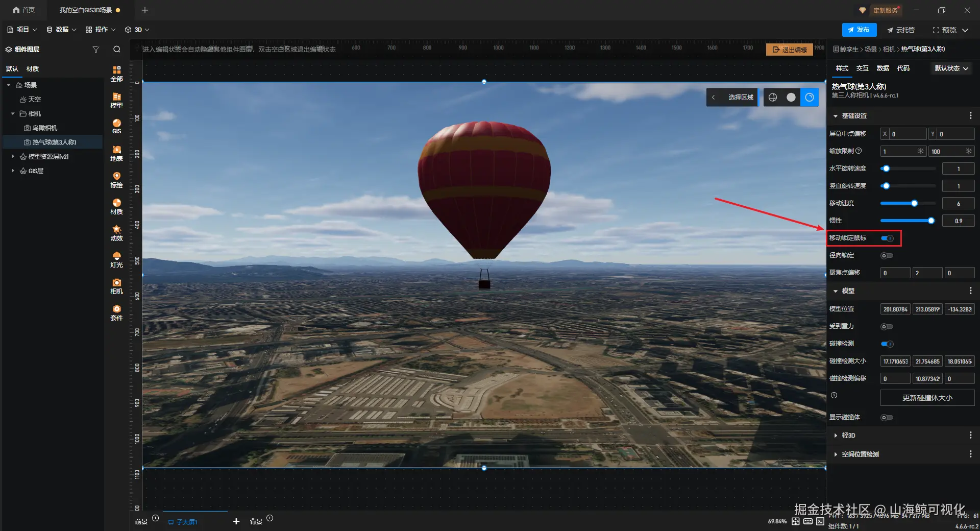Select the blue rotate view icon
Screen dimensions: 980x531
pos(810,98)
